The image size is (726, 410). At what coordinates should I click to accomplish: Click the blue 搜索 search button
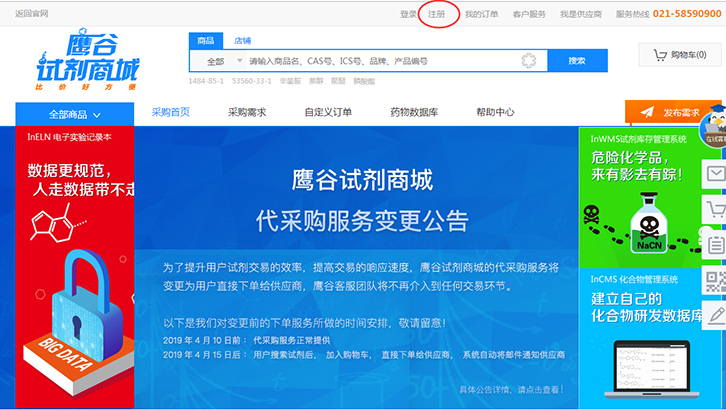tap(577, 61)
